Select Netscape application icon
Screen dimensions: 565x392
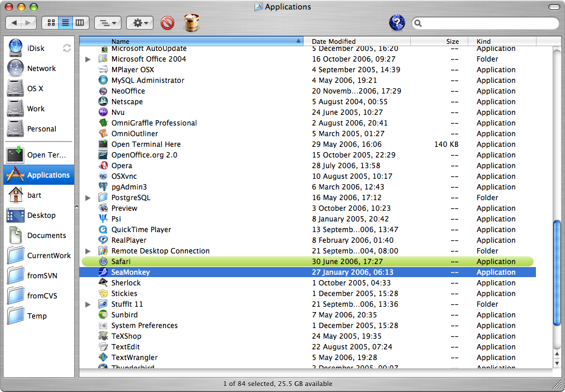click(x=103, y=101)
